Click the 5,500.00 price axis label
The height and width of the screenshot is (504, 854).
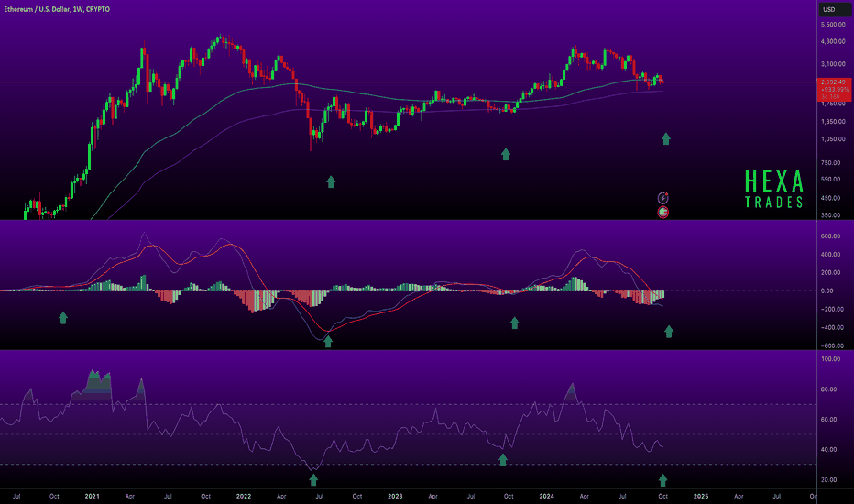point(833,25)
